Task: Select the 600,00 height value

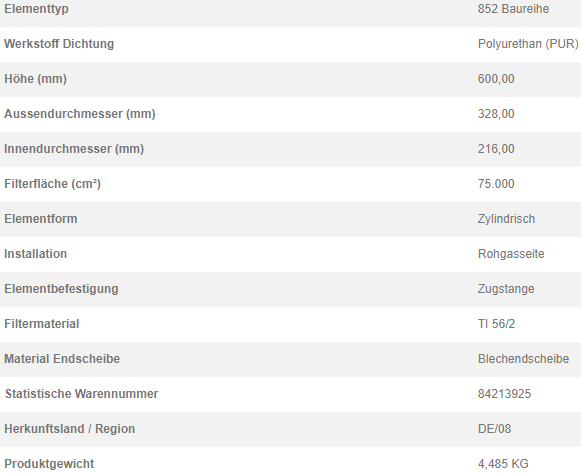Action: 496,79
